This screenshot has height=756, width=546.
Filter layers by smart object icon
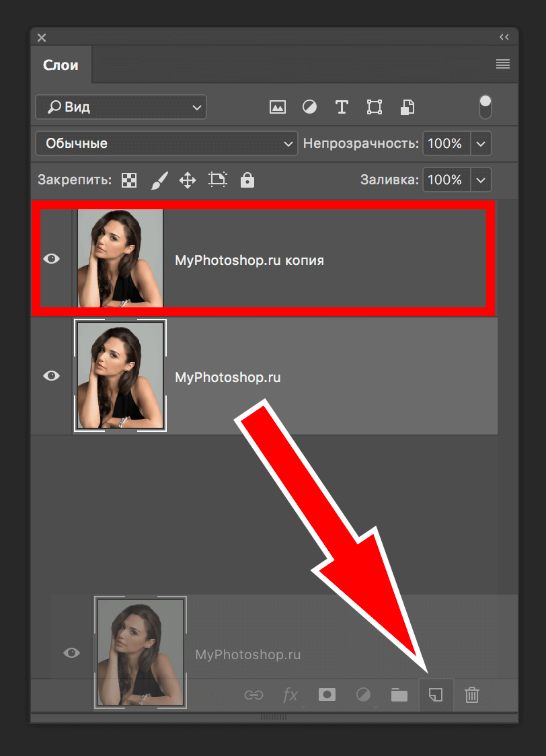coord(407,107)
